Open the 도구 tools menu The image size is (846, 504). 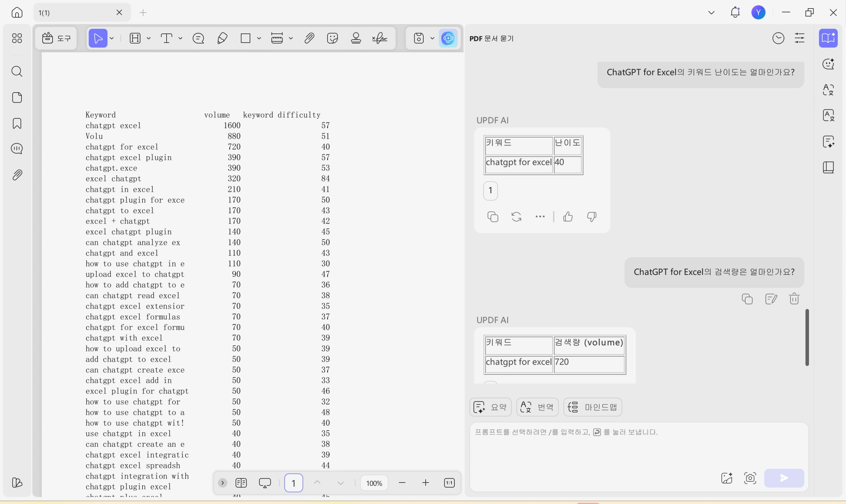57,38
